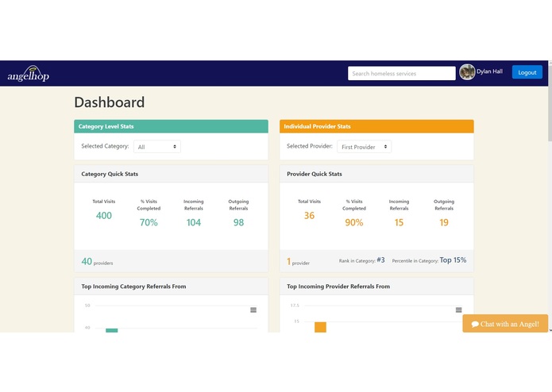552x392 pixels.
Task: Click the provider Total Visits value 36
Action: (x=309, y=216)
